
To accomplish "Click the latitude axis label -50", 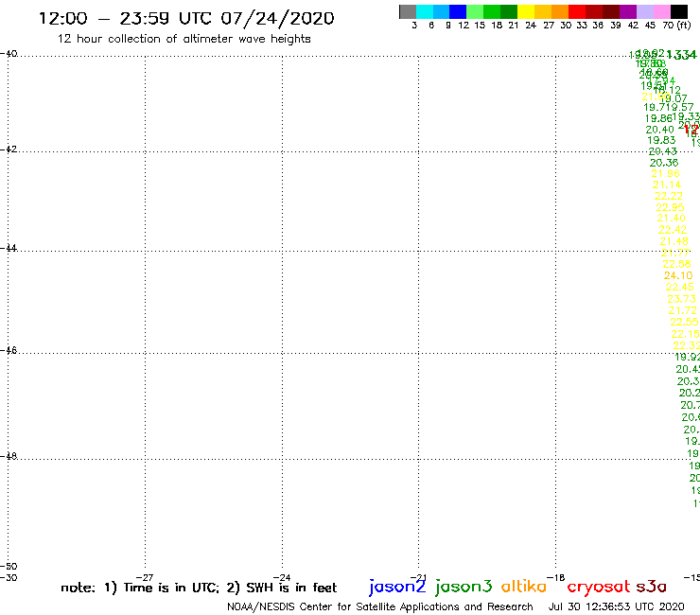I will [x=9, y=567].
